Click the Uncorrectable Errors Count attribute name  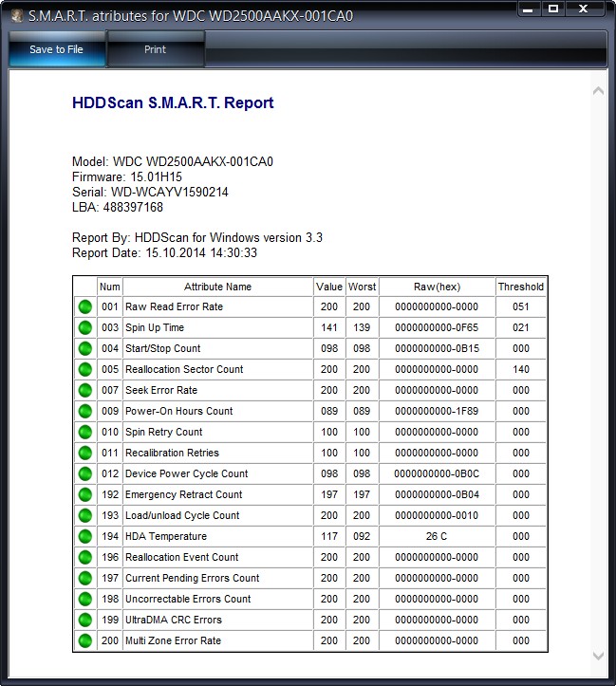pos(188,599)
